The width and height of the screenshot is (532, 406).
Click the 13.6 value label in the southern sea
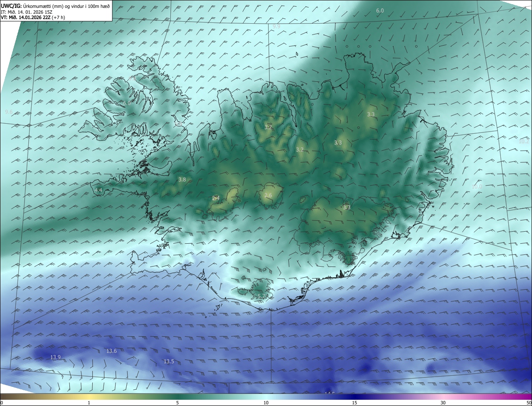(111, 351)
